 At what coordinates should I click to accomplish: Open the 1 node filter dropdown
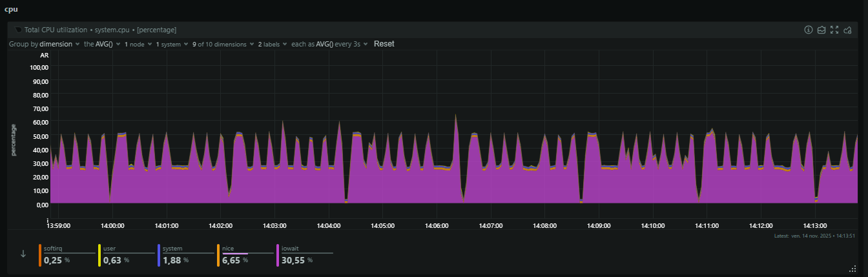[138, 44]
